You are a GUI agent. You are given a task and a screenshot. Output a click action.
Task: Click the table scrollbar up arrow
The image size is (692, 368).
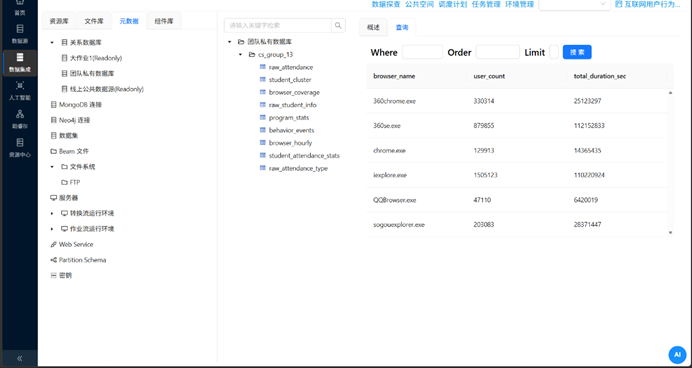[670, 93]
